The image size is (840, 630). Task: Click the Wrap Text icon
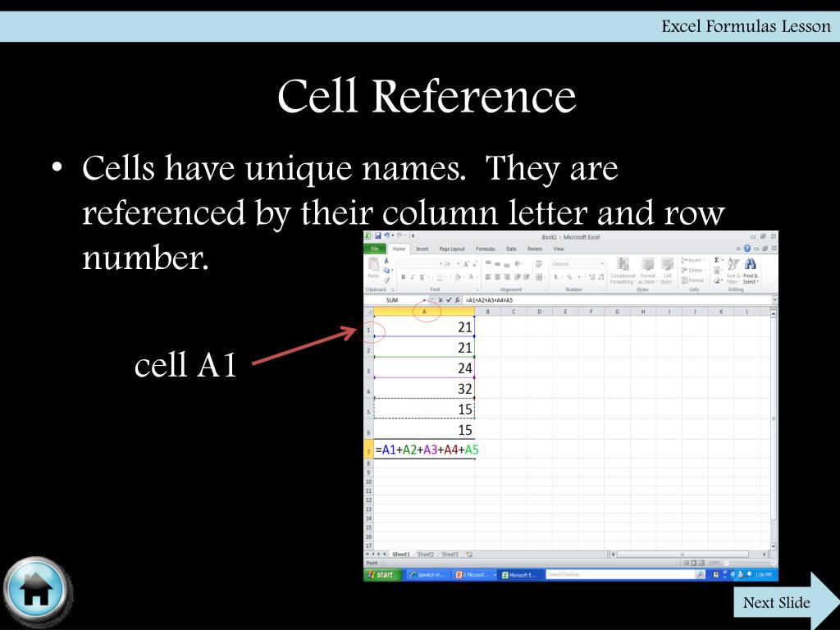(x=538, y=264)
